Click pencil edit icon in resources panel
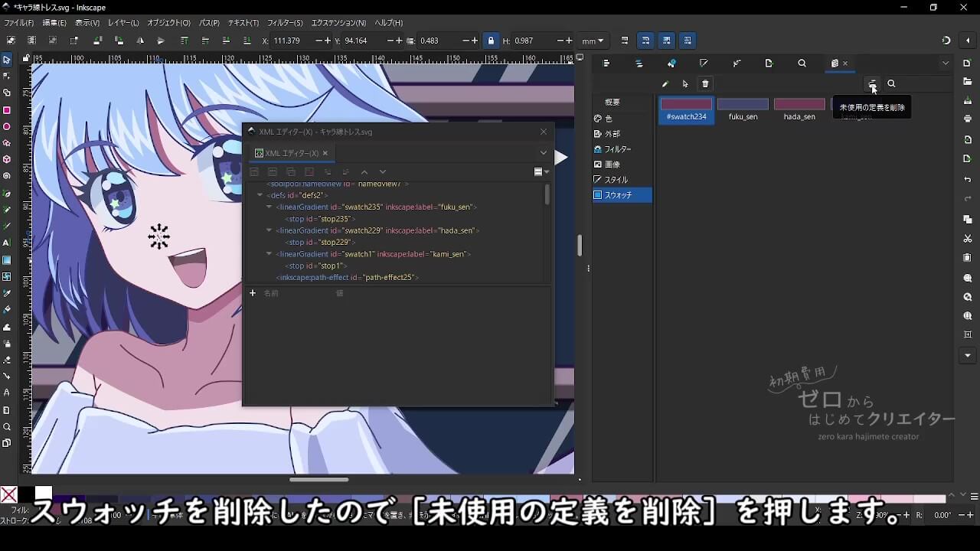 click(665, 83)
